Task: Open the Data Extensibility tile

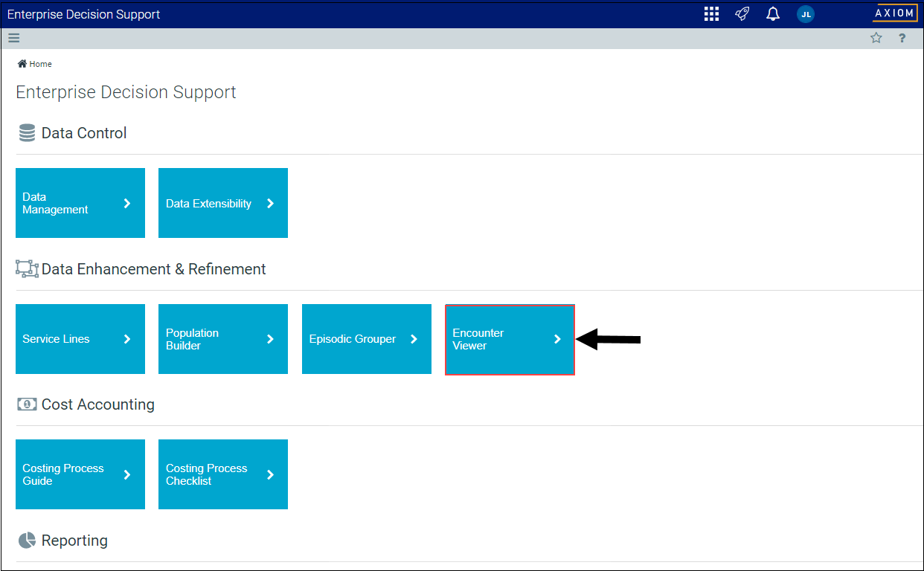Action: click(222, 203)
